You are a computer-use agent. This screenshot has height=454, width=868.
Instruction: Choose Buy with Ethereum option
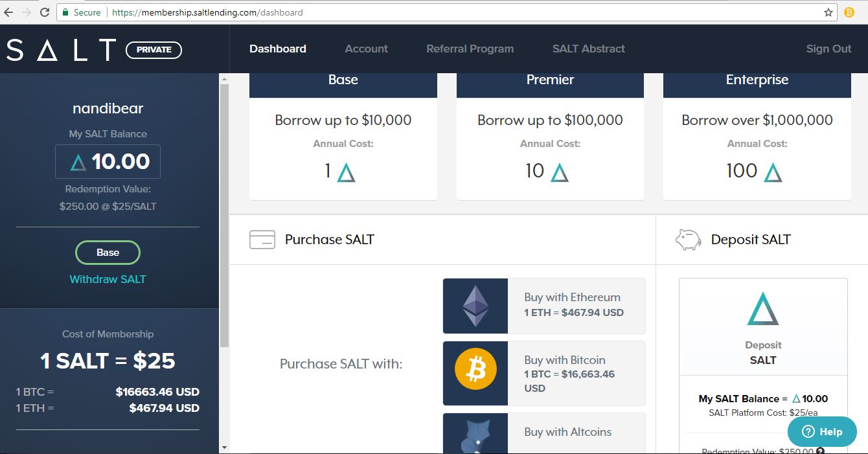click(544, 306)
